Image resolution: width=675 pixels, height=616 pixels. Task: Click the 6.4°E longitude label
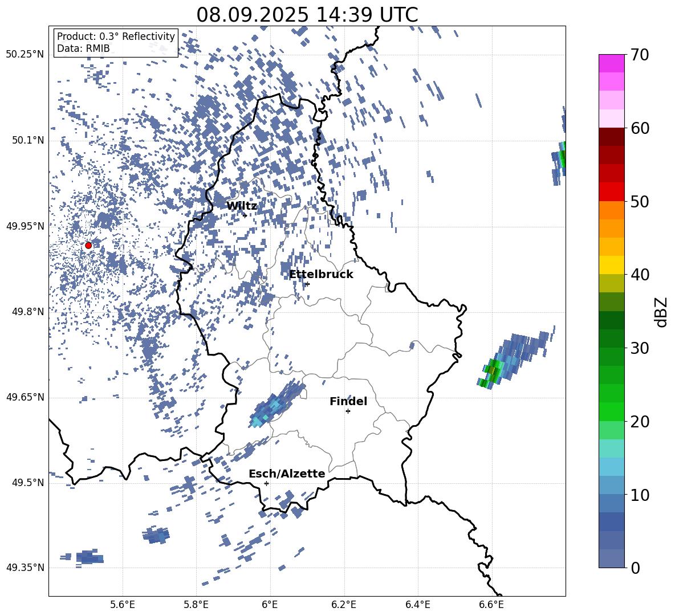tap(417, 605)
